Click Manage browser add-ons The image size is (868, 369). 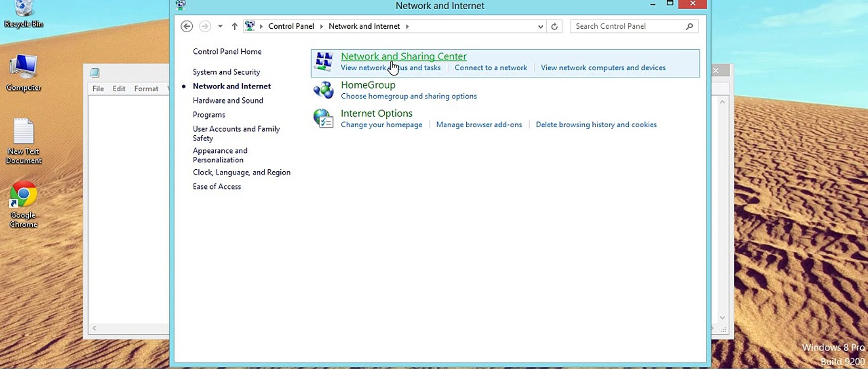click(x=479, y=125)
